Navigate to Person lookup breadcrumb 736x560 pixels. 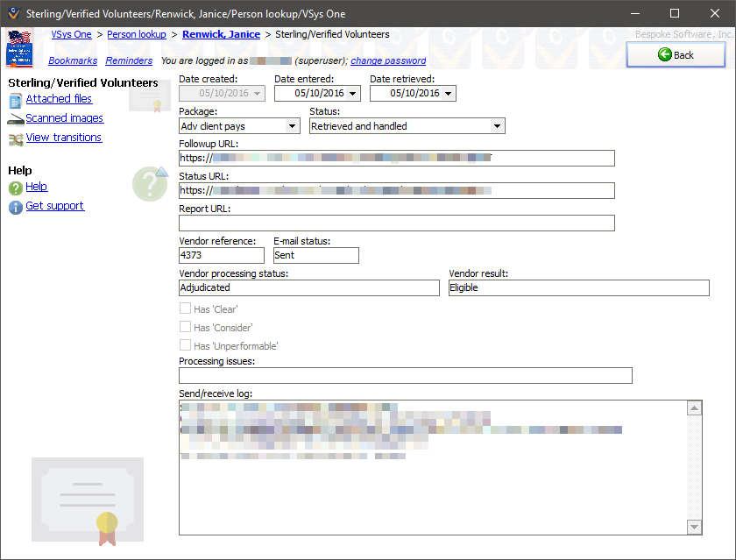(x=136, y=34)
